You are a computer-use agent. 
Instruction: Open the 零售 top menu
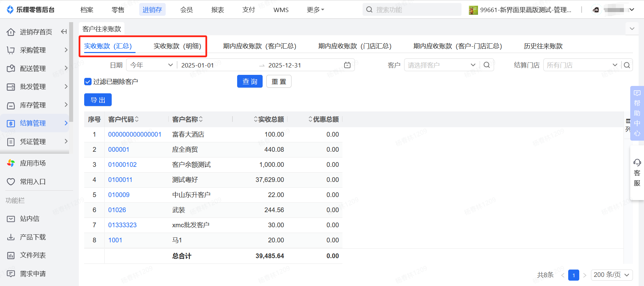118,10
